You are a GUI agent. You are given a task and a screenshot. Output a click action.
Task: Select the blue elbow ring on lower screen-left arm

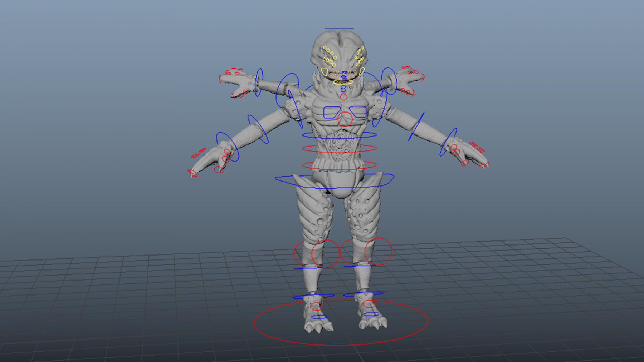pyautogui.click(x=258, y=129)
